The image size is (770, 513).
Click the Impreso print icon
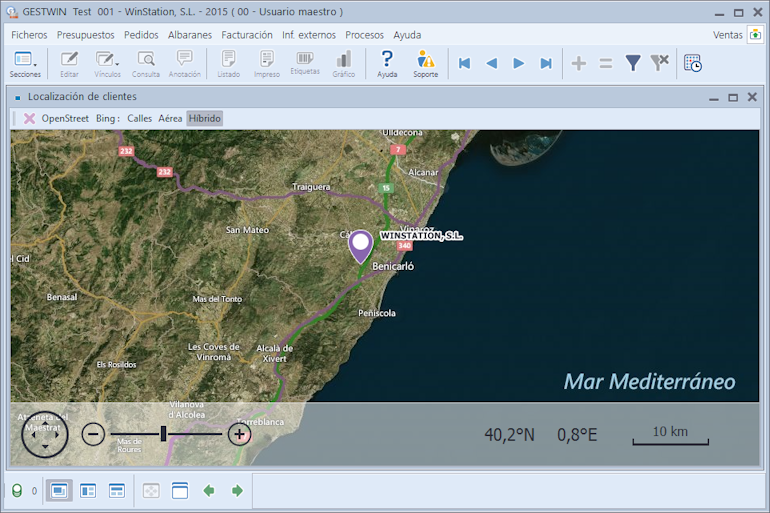tap(267, 64)
